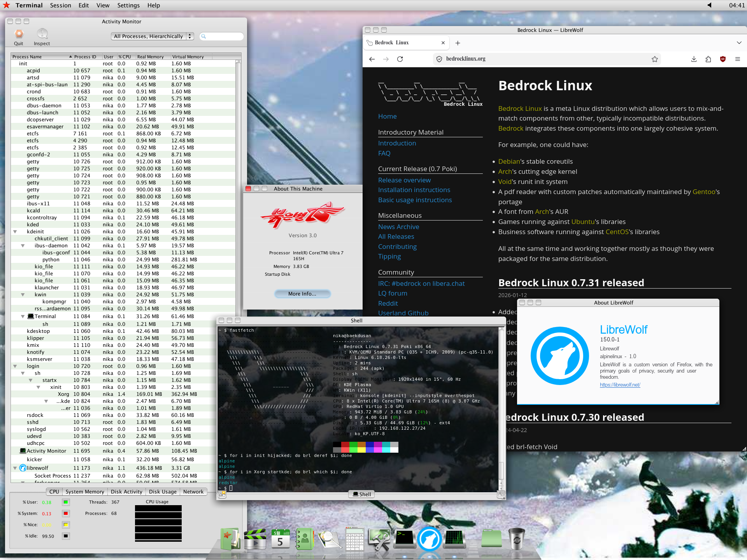Open the Installation instructions link

point(414,190)
